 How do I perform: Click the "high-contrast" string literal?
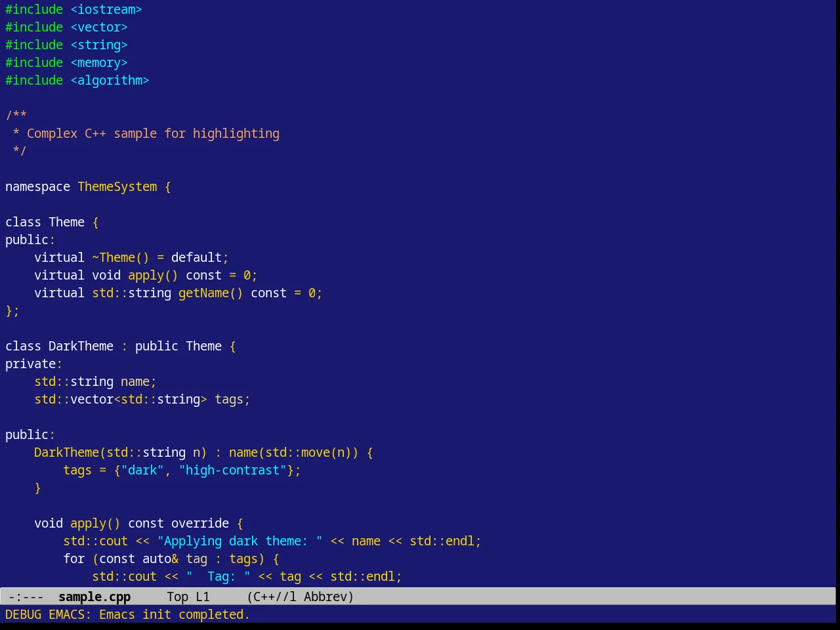click(x=232, y=470)
